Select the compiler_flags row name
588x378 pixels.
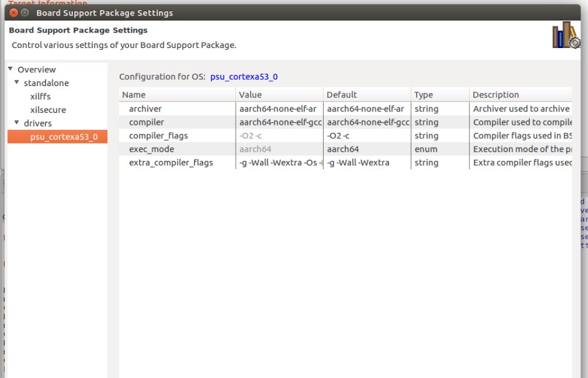click(x=158, y=135)
